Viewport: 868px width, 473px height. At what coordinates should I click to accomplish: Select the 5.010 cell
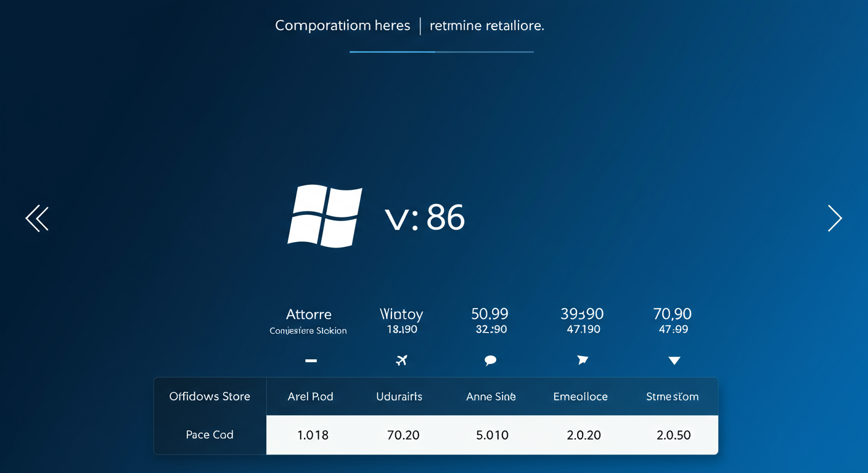click(x=493, y=435)
